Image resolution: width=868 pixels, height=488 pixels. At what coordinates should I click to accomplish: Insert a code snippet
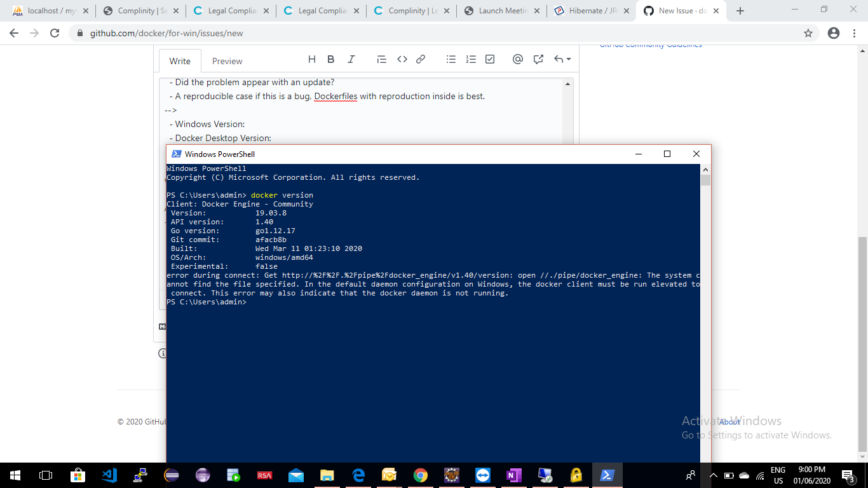pos(402,59)
